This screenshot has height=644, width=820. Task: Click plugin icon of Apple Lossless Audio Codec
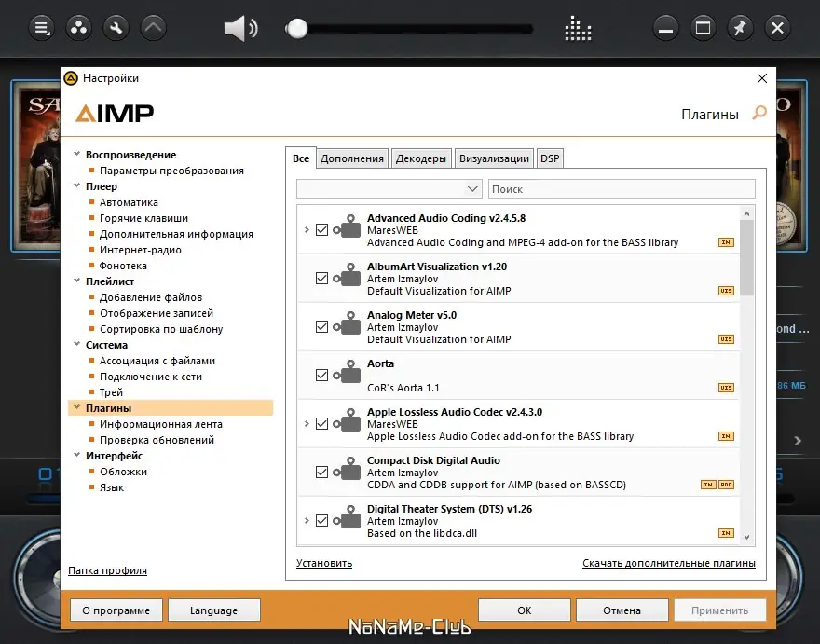coord(348,420)
